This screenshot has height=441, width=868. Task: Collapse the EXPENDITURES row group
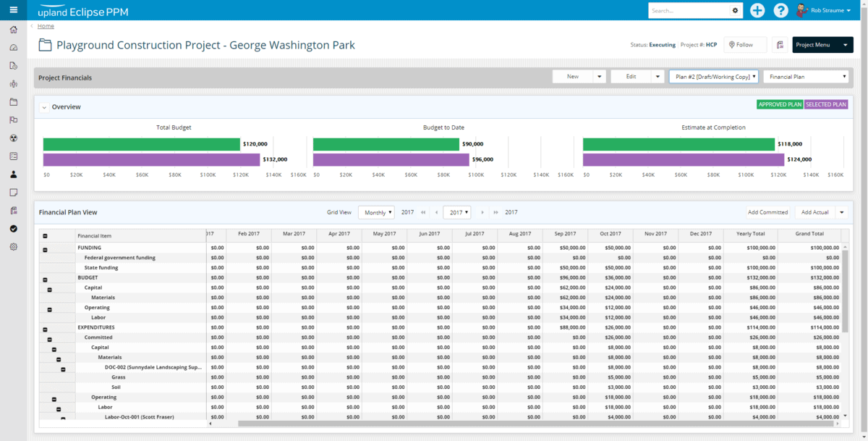tap(45, 328)
